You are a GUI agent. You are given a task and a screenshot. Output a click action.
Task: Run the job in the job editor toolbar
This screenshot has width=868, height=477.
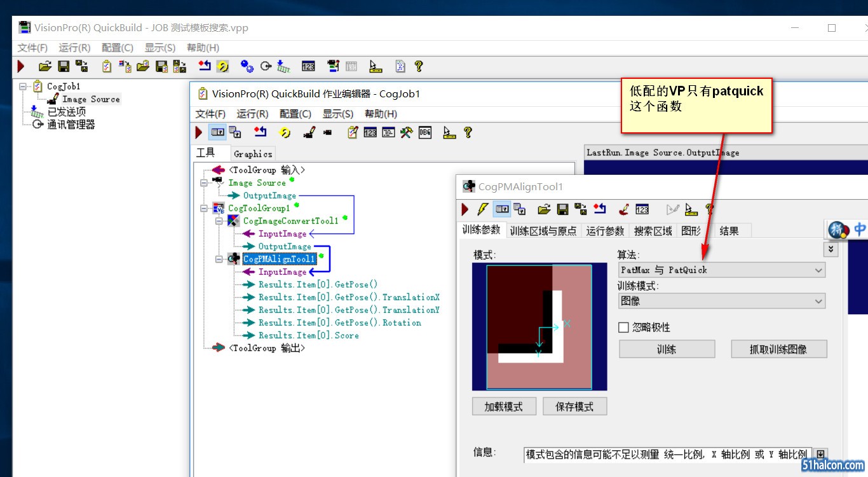point(199,132)
